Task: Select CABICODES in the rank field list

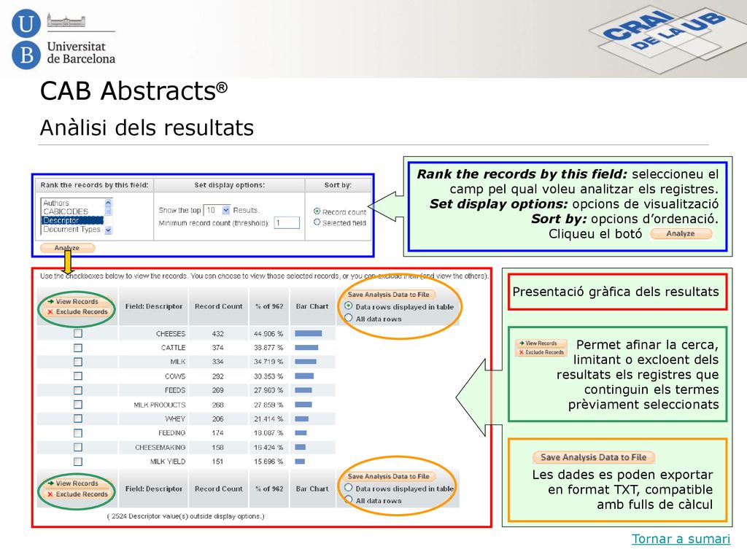Action: [x=66, y=211]
